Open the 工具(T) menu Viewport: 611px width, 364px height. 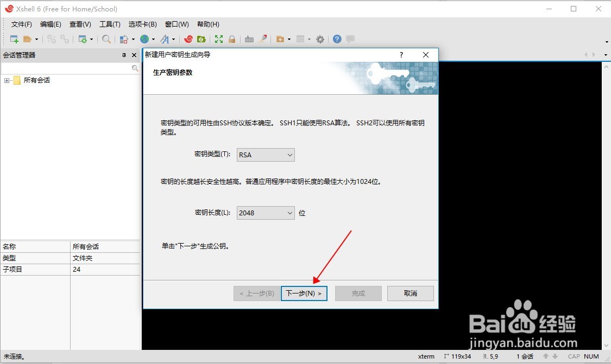click(x=109, y=24)
